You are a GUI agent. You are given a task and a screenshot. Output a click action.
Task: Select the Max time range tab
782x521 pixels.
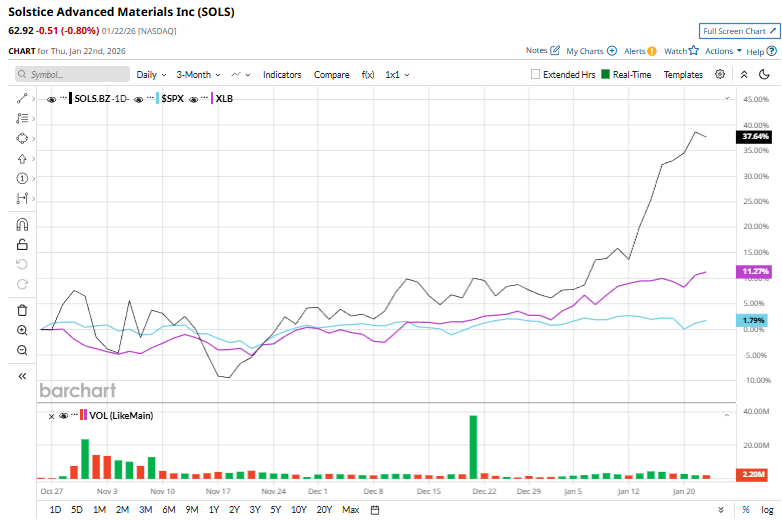pos(351,510)
